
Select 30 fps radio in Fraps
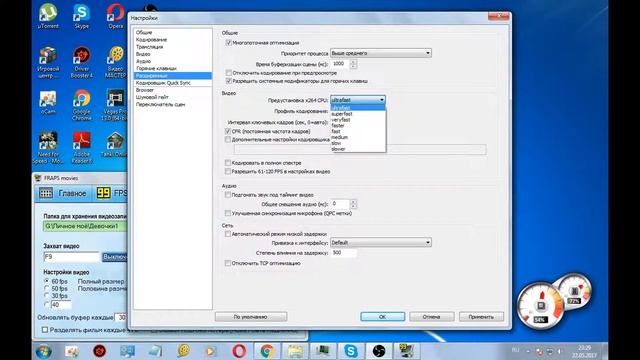[x=47, y=296]
